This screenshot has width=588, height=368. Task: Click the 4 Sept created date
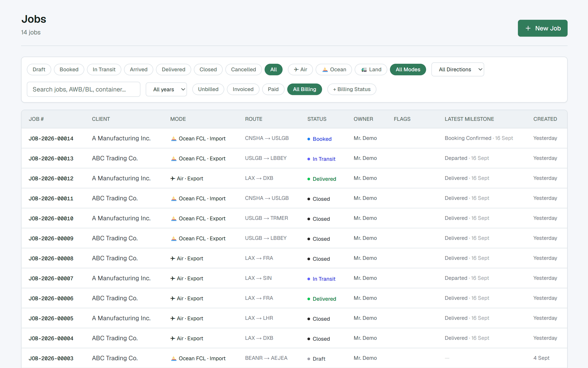click(541, 358)
